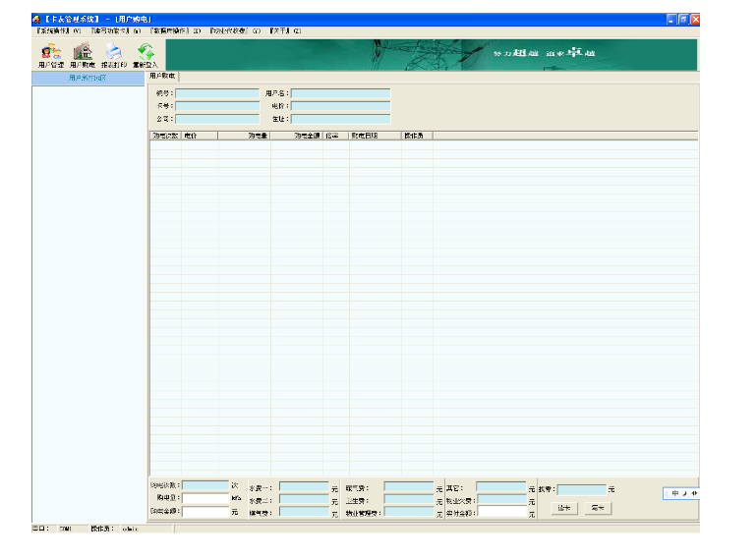The width and height of the screenshot is (756, 559).
Task: Click the 读卡 button
Action: click(x=563, y=508)
